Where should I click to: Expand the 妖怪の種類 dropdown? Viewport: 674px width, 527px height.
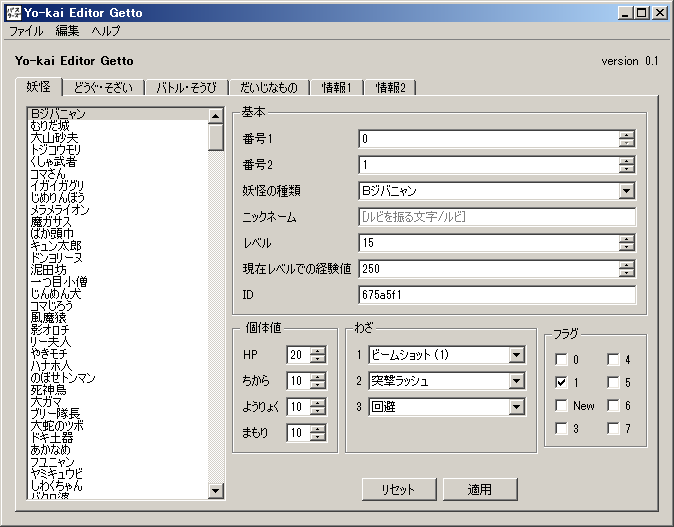tap(626, 191)
